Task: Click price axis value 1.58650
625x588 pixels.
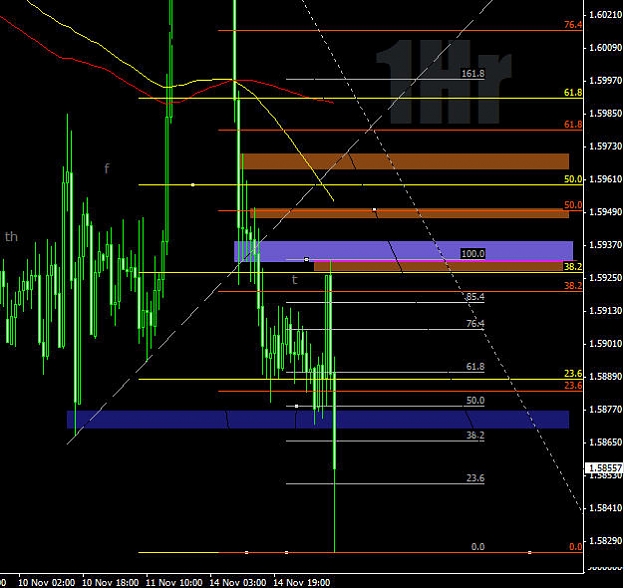Action: [605, 442]
